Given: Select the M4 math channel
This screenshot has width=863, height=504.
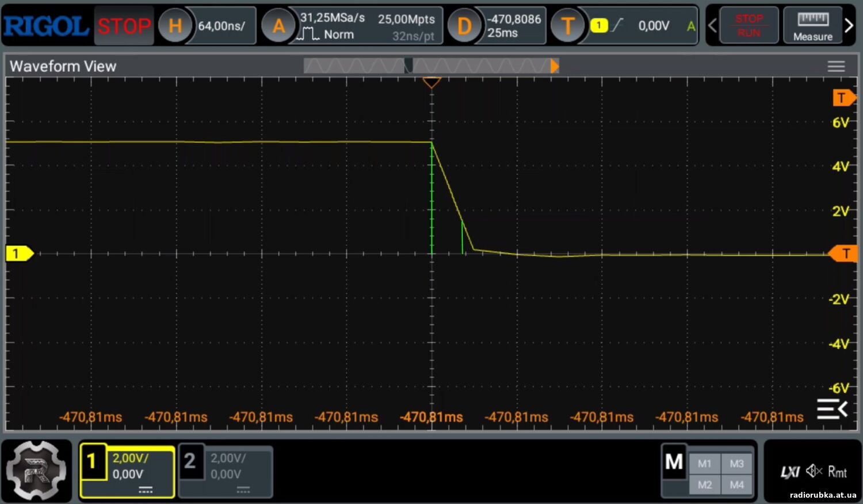Looking at the screenshot, I should 736,485.
